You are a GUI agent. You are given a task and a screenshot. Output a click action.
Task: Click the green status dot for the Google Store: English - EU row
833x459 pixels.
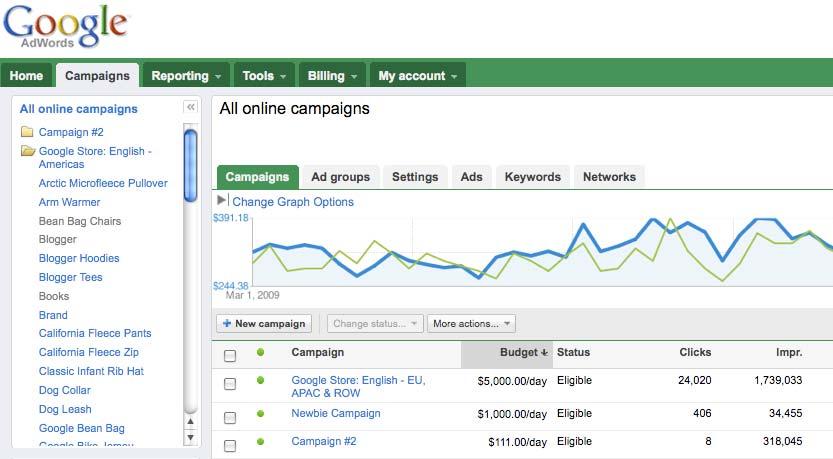point(260,380)
